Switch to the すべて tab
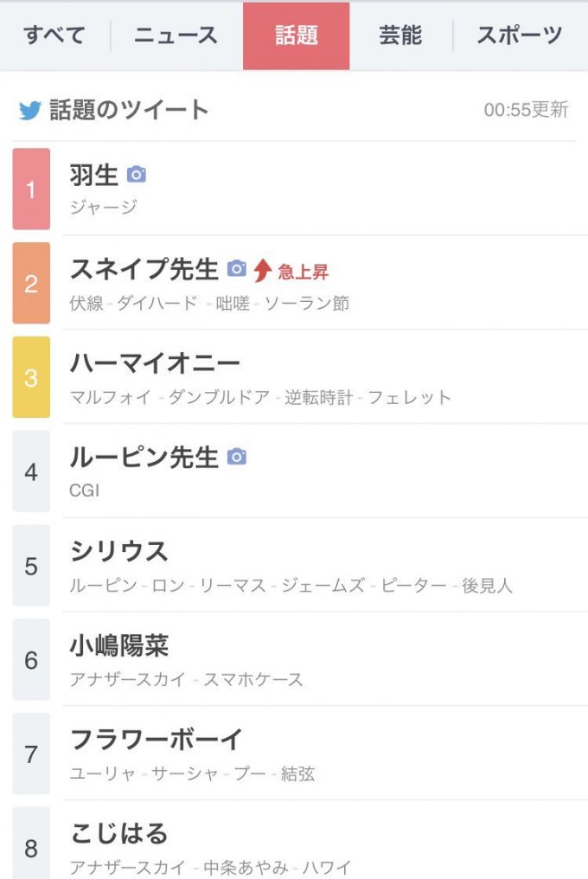The height and width of the screenshot is (879, 588). (x=54, y=35)
